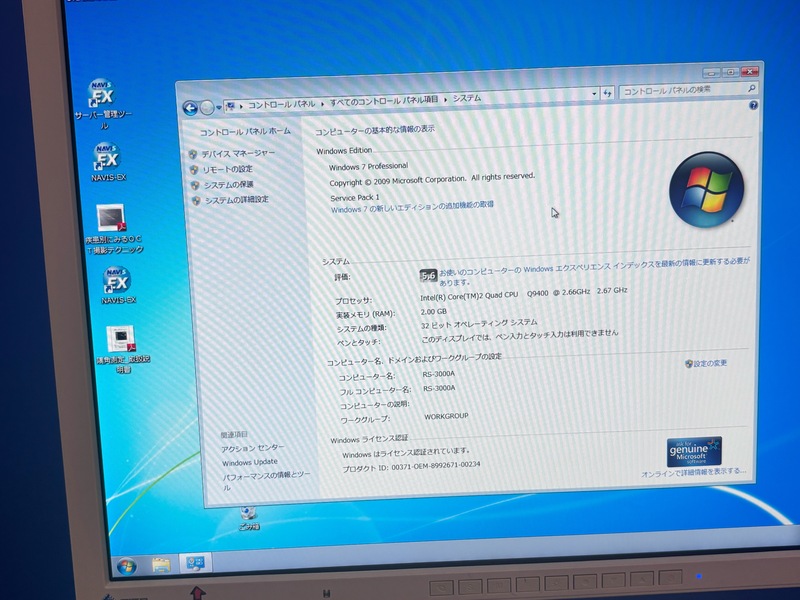Click Windows Update under related items
The image size is (800, 600).
(x=250, y=462)
